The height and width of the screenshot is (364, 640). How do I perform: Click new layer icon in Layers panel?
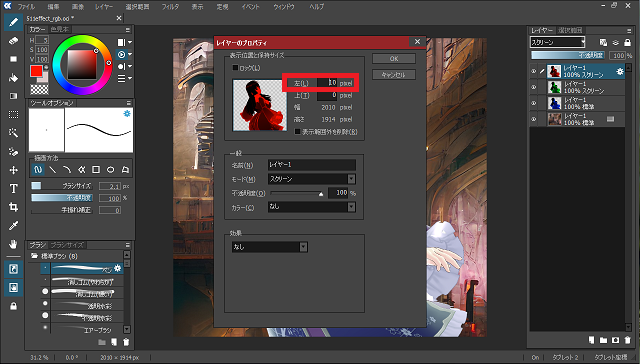pyautogui.click(x=591, y=340)
